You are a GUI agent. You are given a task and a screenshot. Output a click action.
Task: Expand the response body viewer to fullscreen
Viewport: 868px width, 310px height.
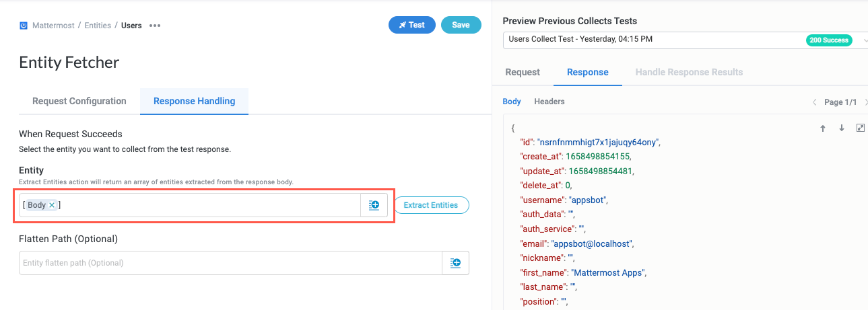[x=860, y=128]
